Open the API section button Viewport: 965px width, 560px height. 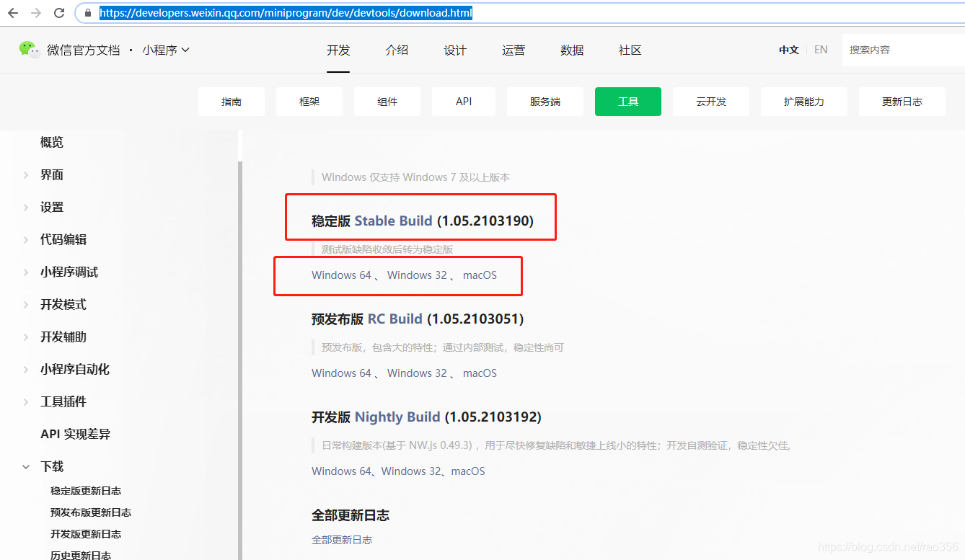(x=464, y=102)
